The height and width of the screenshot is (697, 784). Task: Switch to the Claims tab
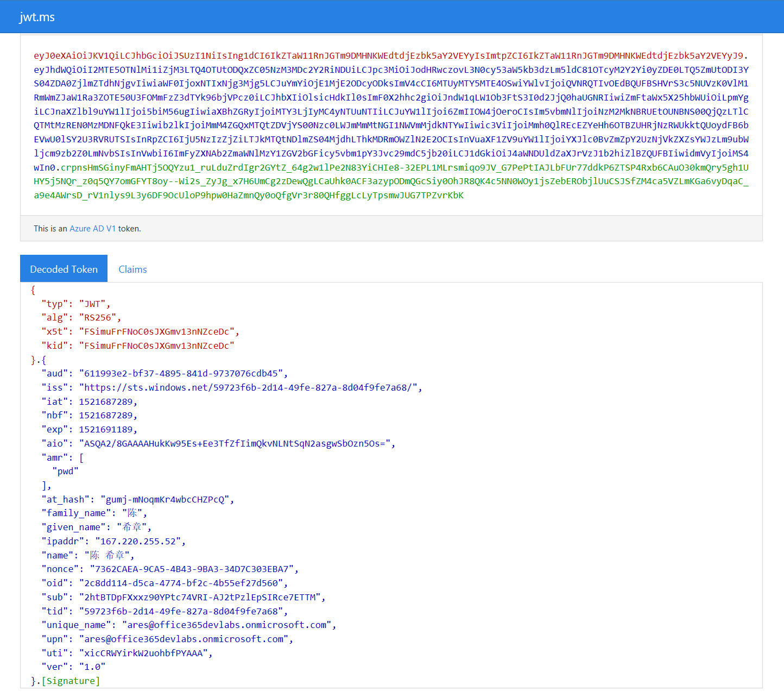pyautogui.click(x=132, y=269)
